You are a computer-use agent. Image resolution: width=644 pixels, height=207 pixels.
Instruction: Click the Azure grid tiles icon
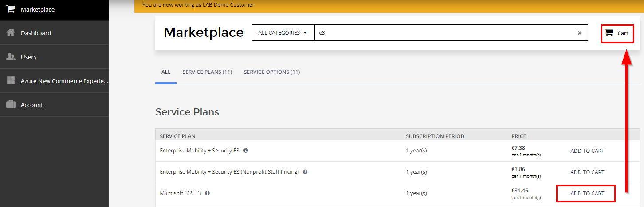[11, 80]
